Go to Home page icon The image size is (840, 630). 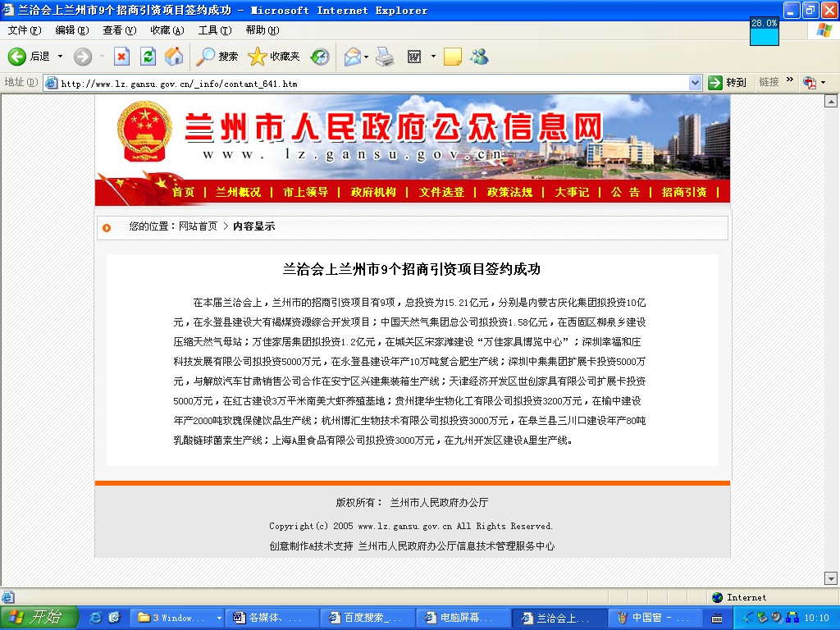174,57
